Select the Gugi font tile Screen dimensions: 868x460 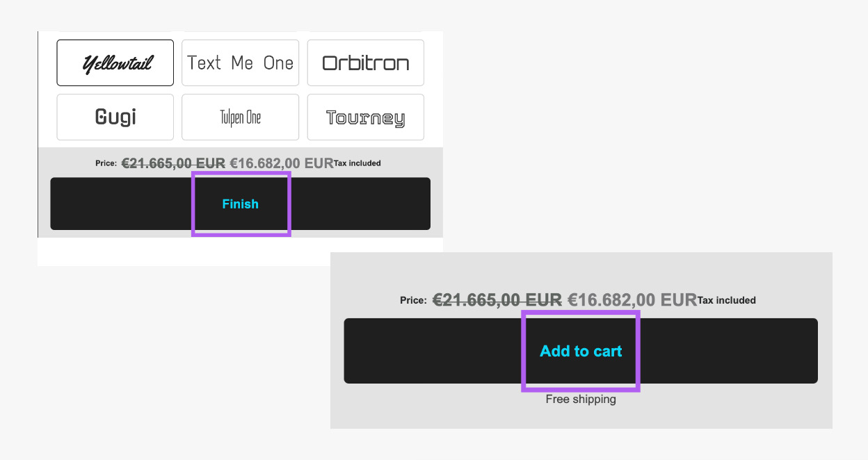[115, 117]
